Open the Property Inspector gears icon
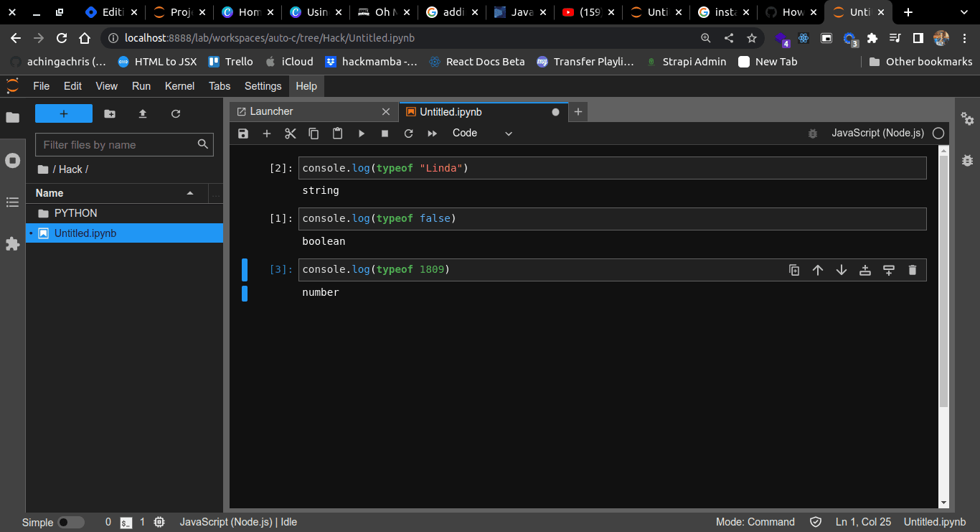This screenshot has height=532, width=980. [x=968, y=119]
